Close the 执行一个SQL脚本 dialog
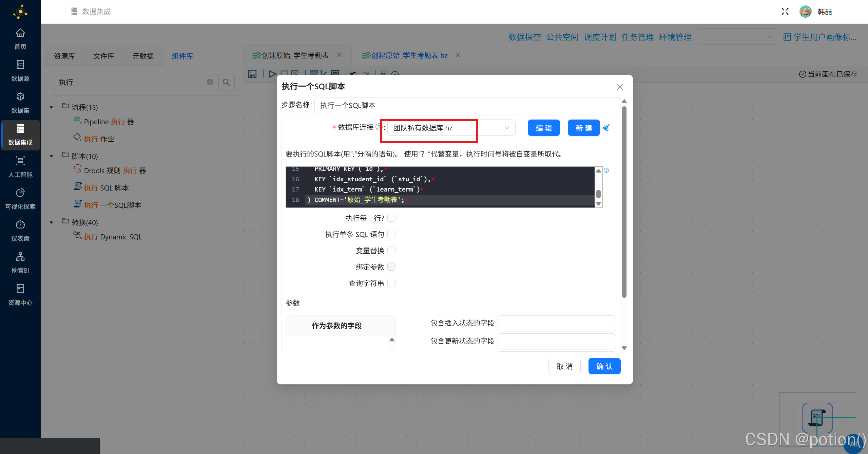The image size is (868, 454). click(x=620, y=87)
